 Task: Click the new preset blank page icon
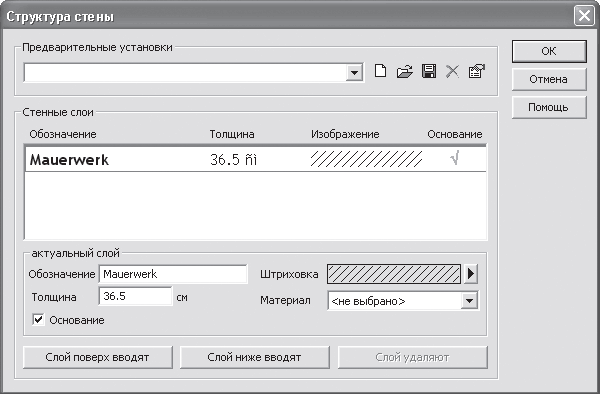coord(380,72)
